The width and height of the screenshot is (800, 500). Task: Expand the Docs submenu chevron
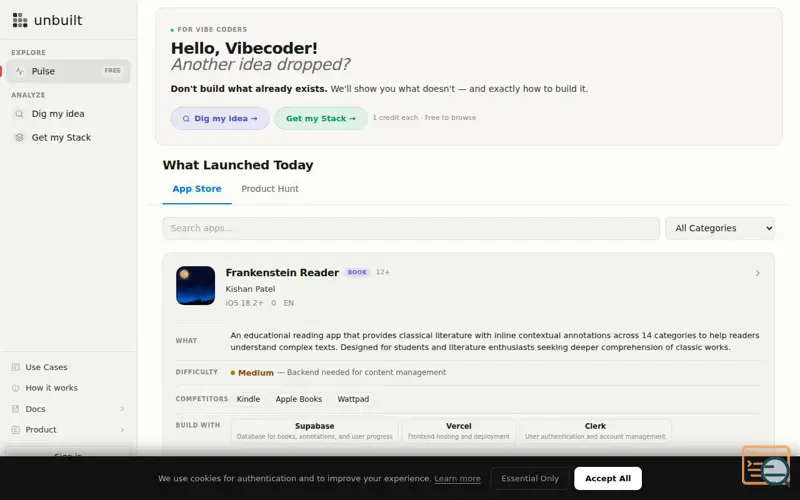point(122,409)
